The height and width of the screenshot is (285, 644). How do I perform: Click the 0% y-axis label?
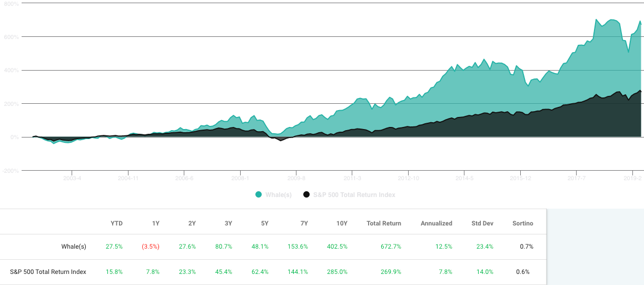click(x=15, y=137)
